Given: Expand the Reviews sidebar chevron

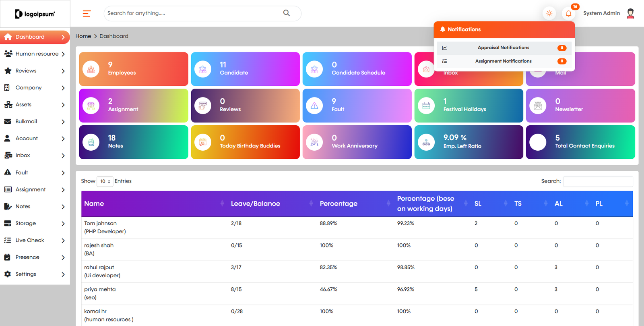Looking at the screenshot, I should pos(63,71).
